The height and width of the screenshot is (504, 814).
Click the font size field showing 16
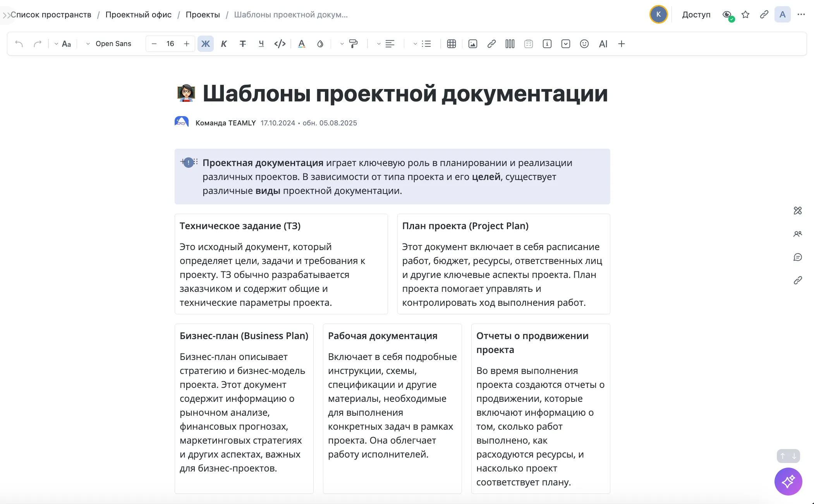coord(170,44)
